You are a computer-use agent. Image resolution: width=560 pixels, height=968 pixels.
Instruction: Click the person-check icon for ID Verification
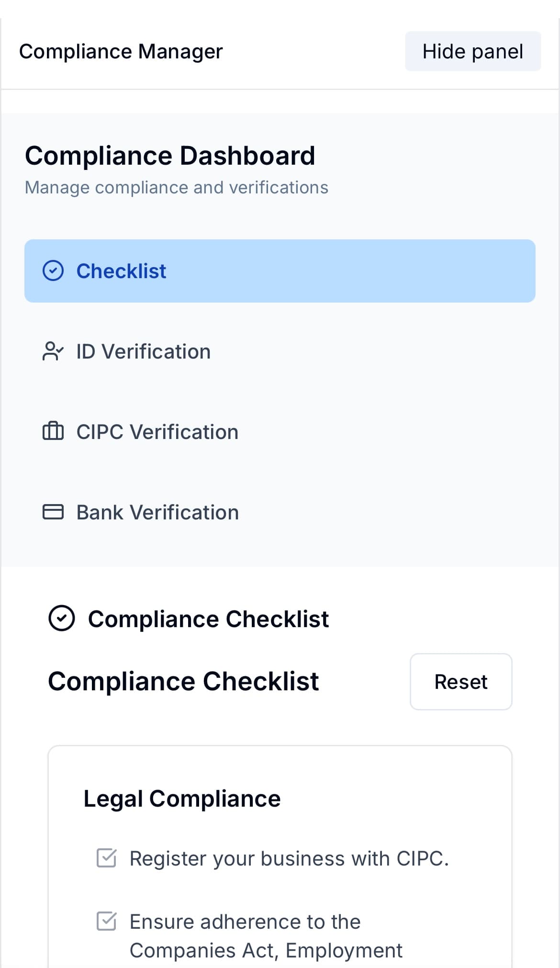tap(53, 351)
